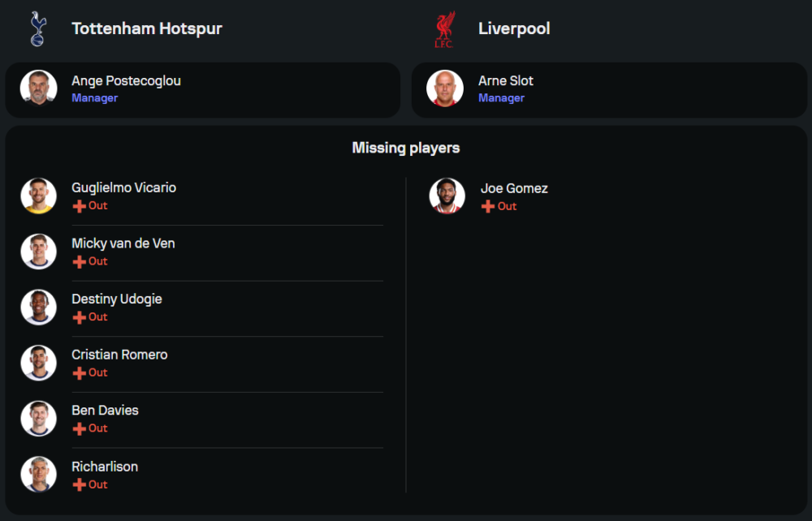Open the Tottenham Hotspur team name link
The height and width of the screenshot is (521, 812).
click(147, 28)
